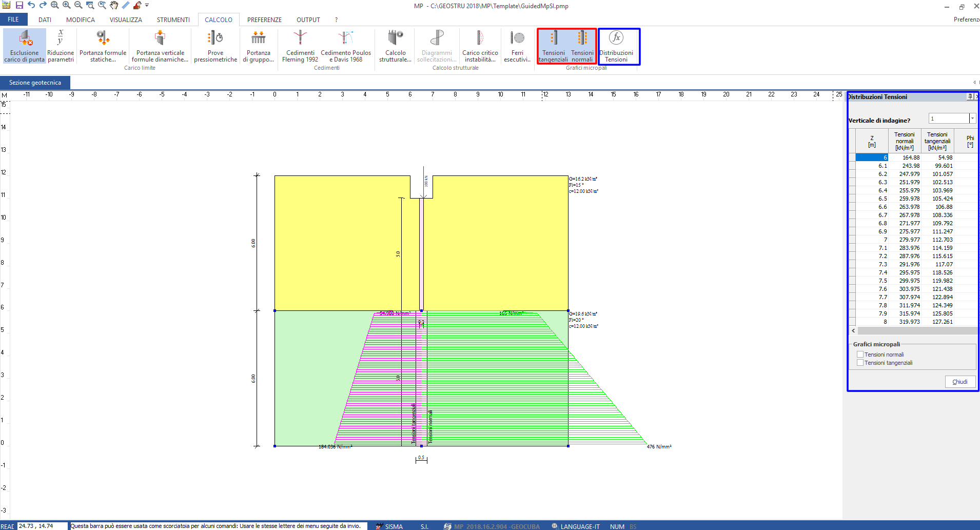This screenshot has height=530, width=980.
Task: Run Portanza verticale formule dinamiche
Action: [x=160, y=46]
